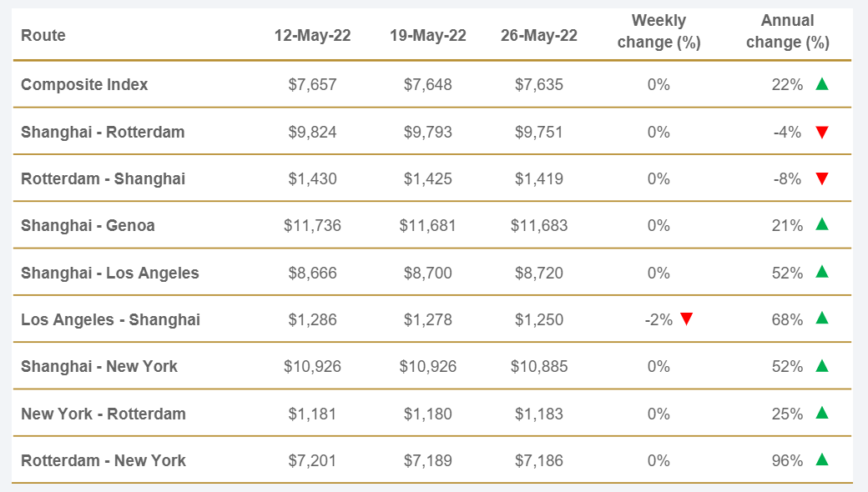The width and height of the screenshot is (868, 492).
Task: Click green up arrow for New York - Rotterdam
Action: [x=822, y=413]
